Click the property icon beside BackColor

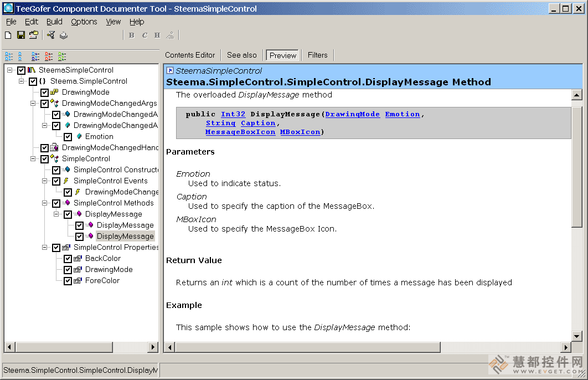pos(78,259)
